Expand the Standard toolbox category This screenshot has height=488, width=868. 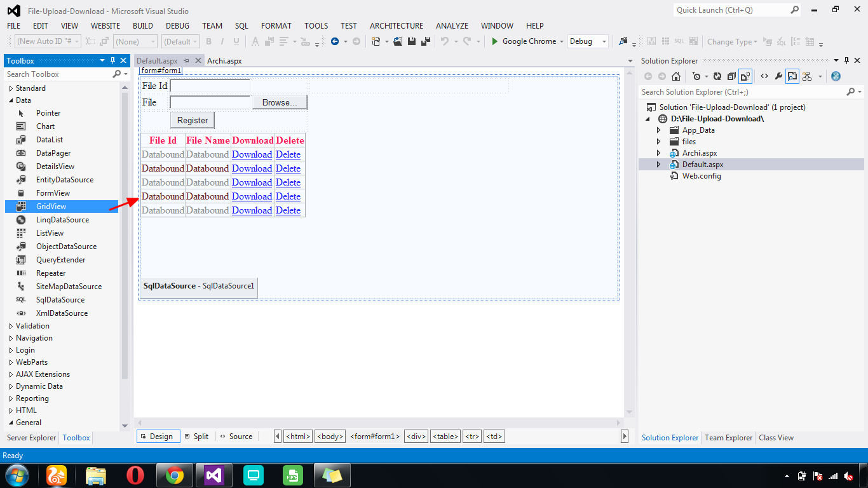tap(11, 88)
